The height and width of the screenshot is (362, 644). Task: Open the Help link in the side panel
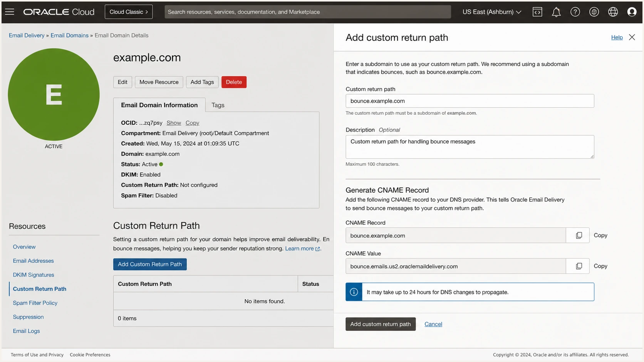point(617,37)
